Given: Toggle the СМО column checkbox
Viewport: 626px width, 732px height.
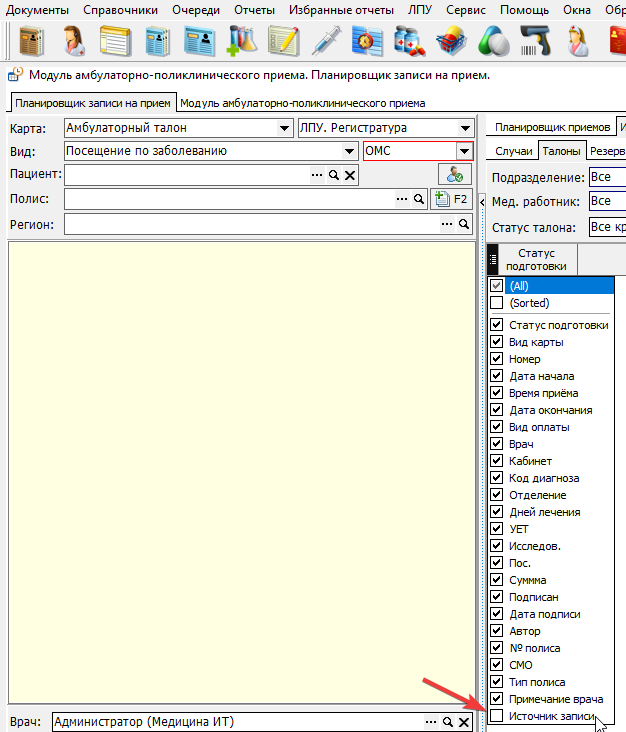Looking at the screenshot, I should [496, 664].
